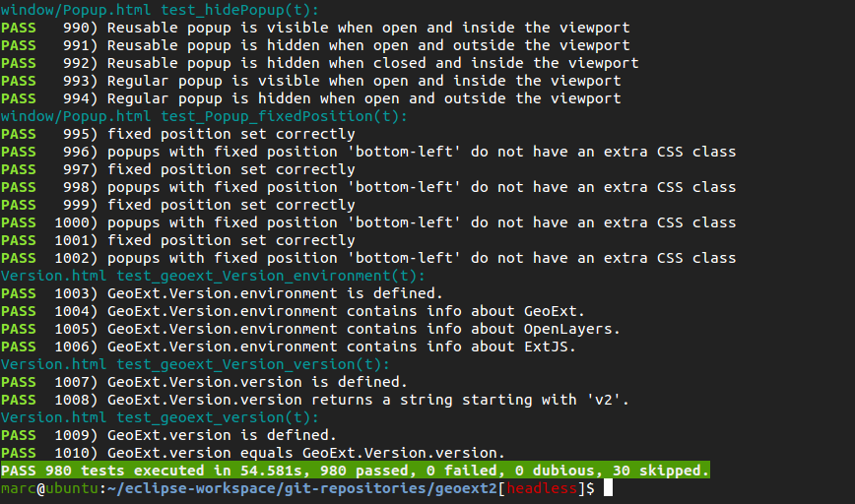Click the 'marc@ubuntu' prompt text

(x=49, y=488)
